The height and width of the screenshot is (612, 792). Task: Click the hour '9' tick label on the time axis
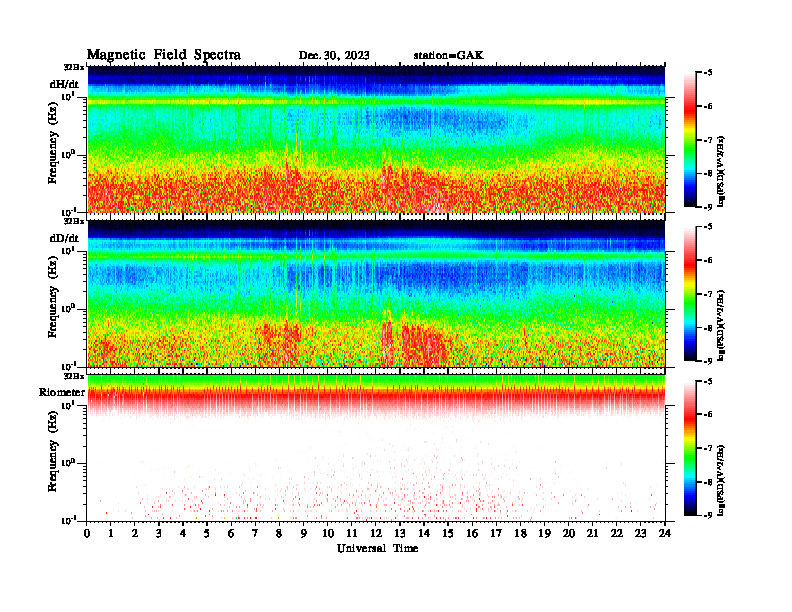304,534
